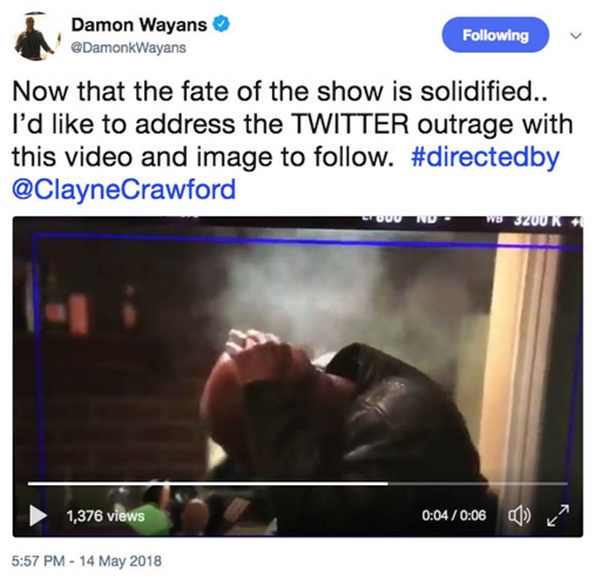Viewport: 600px width, 584px height.
Task: Click the 14 May 2018 date
Action: [122, 561]
